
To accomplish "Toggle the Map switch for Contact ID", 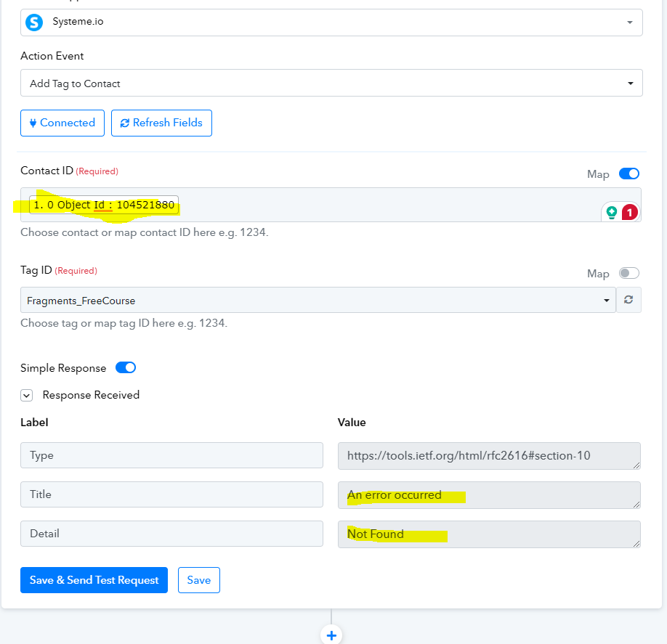I will click(629, 174).
